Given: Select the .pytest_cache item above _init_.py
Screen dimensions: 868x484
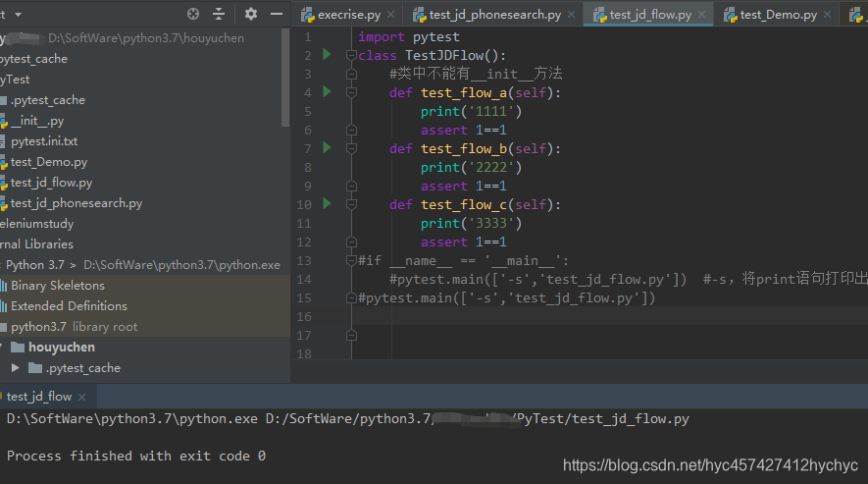Looking at the screenshot, I should point(48,100).
